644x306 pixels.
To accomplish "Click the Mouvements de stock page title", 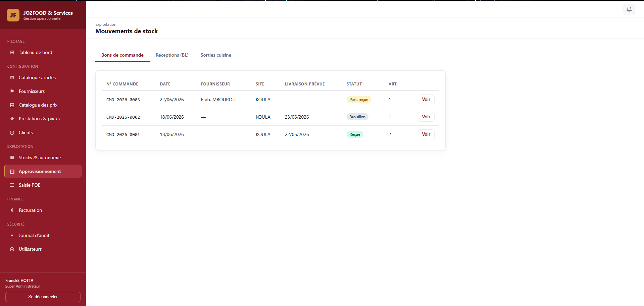I will coord(127,31).
